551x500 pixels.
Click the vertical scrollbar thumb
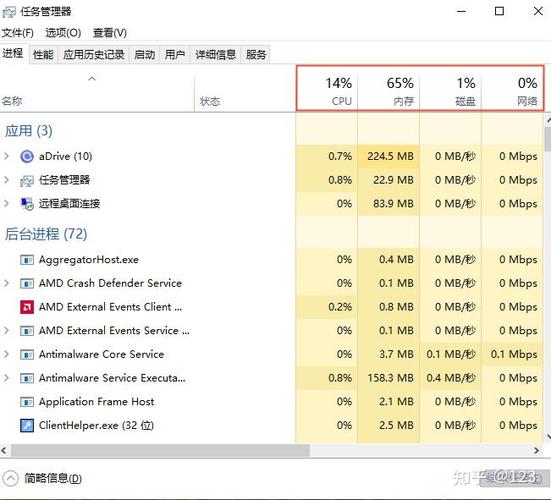547,138
